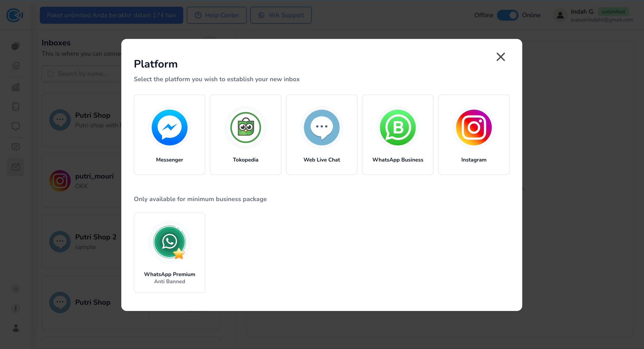Open the billing dollar icon in the sidebar
The width and height of the screenshot is (644, 349).
(x=15, y=308)
